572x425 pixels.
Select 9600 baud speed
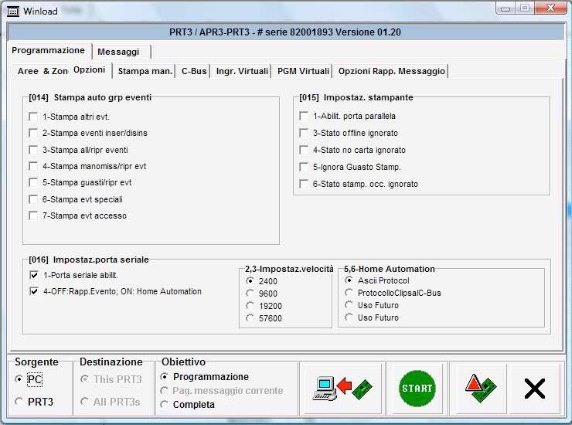click(250, 293)
